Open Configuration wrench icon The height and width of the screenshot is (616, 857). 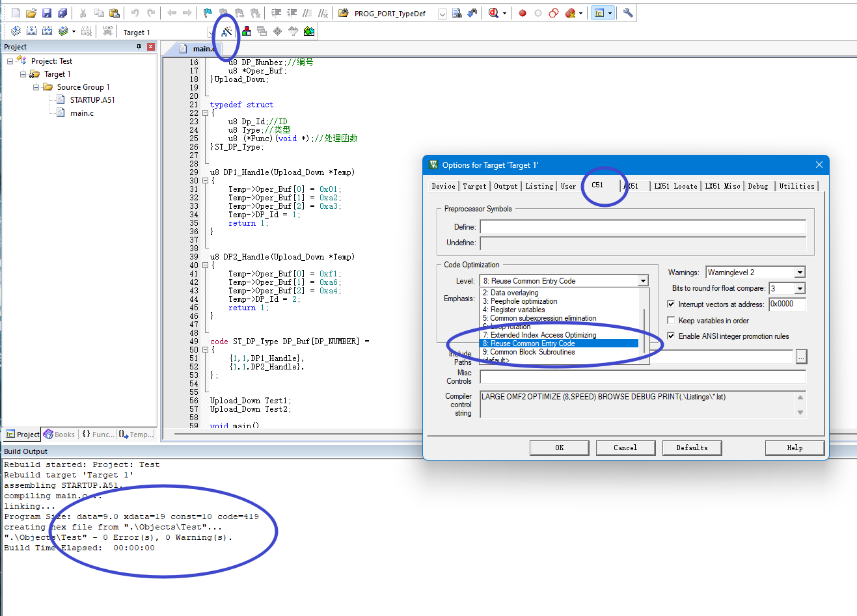(x=628, y=13)
